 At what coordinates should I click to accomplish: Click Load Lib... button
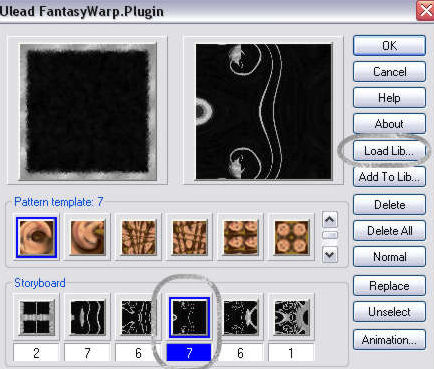tap(389, 151)
